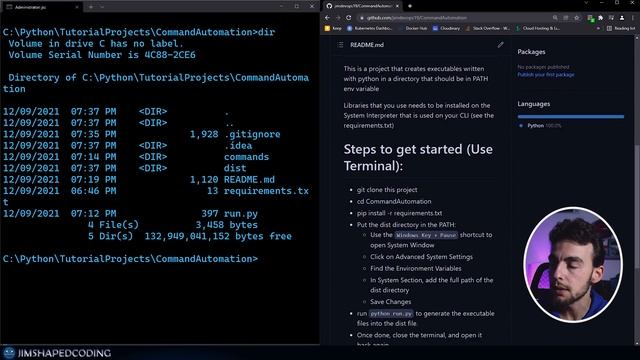The height and width of the screenshot is (360, 640).
Task: Click the webcam overlay thumbnail
Action: 573,265
